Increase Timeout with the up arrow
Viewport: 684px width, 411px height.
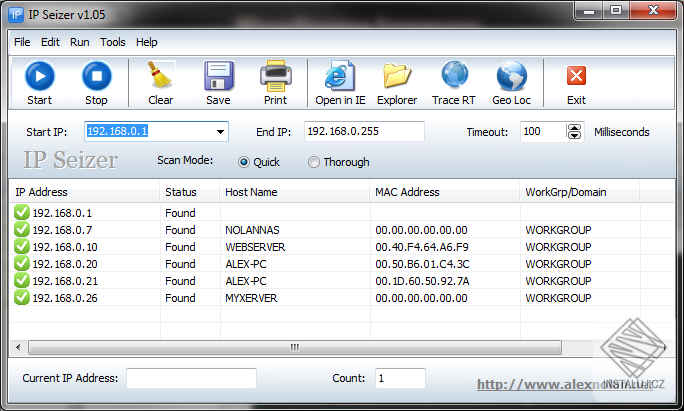[574, 127]
